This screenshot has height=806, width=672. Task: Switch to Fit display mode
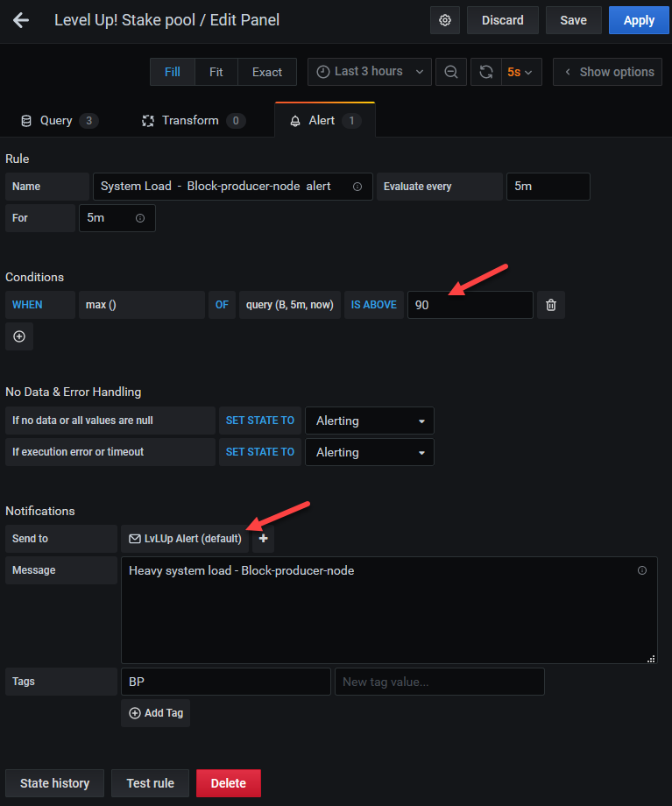(216, 72)
